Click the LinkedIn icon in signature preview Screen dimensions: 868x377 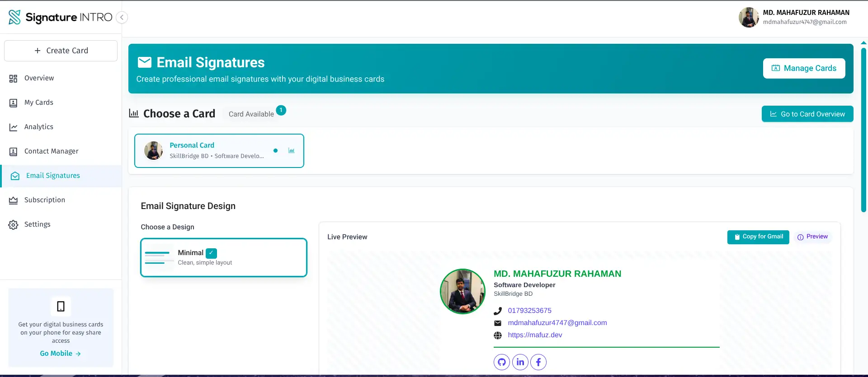pyautogui.click(x=520, y=362)
